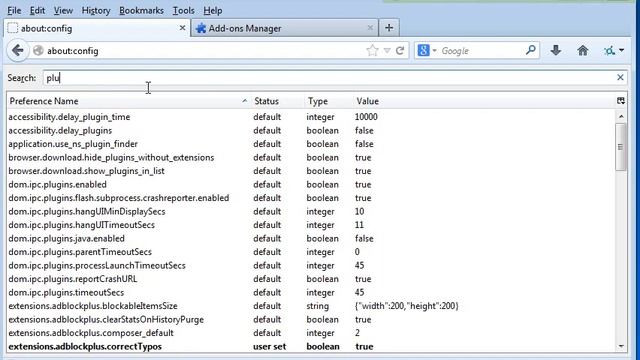Close the Add-ons Manager tab
Image resolution: width=640 pixels, height=360 pixels.
[x=370, y=28]
